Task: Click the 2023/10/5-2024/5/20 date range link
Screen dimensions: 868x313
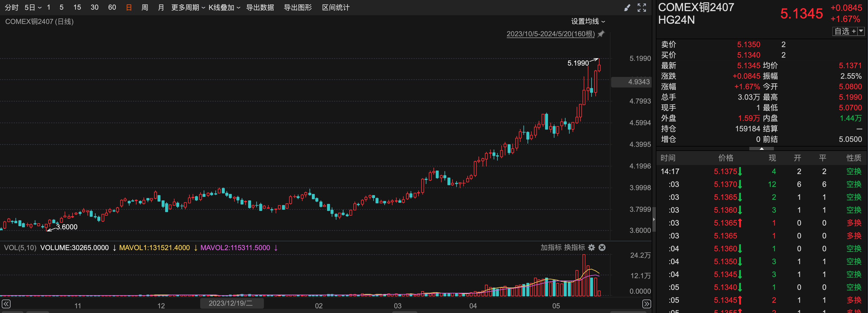Action: [550, 34]
